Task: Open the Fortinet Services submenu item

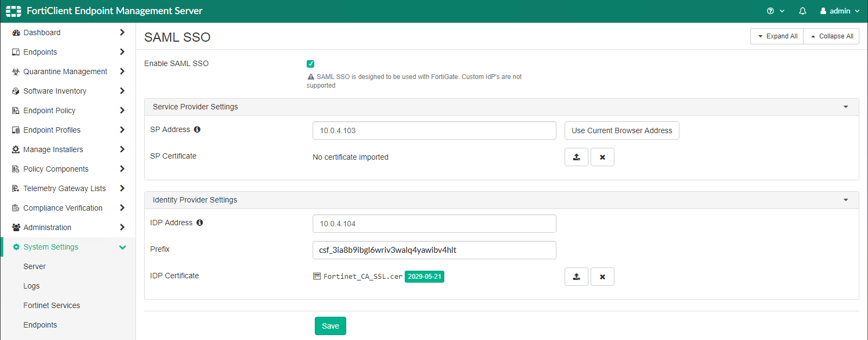Action: [51, 305]
